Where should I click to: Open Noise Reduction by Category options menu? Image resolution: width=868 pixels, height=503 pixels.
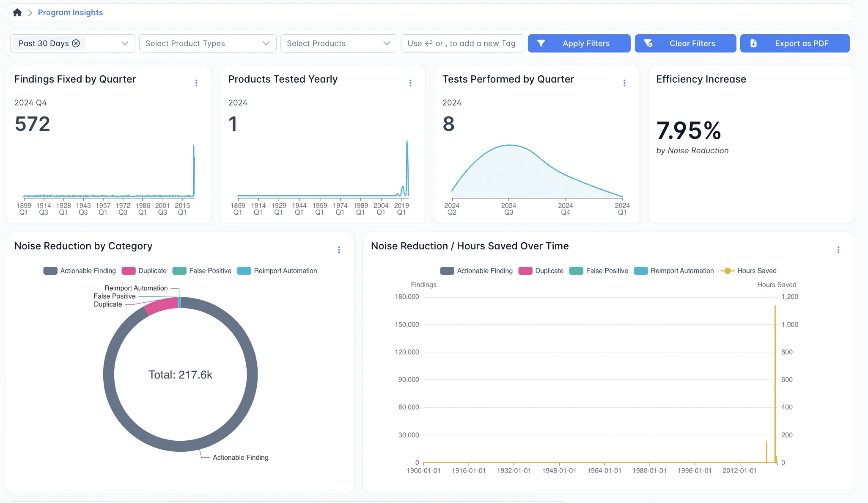(x=339, y=250)
